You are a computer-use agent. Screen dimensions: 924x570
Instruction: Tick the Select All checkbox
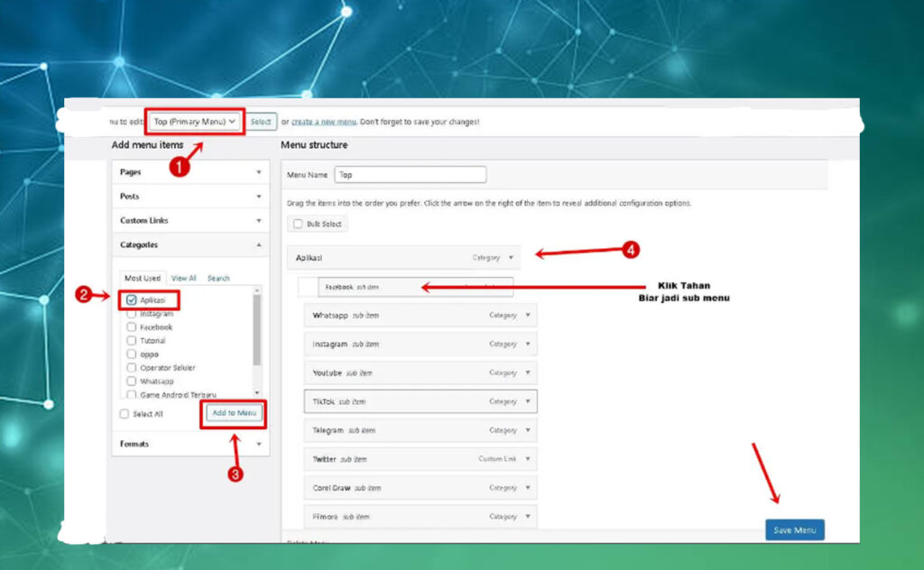point(125,414)
